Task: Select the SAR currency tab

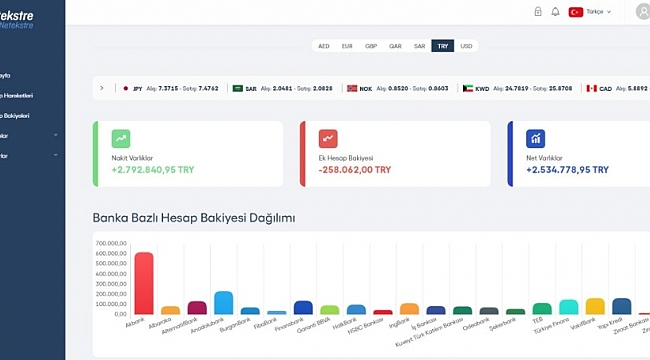Action: [x=420, y=46]
